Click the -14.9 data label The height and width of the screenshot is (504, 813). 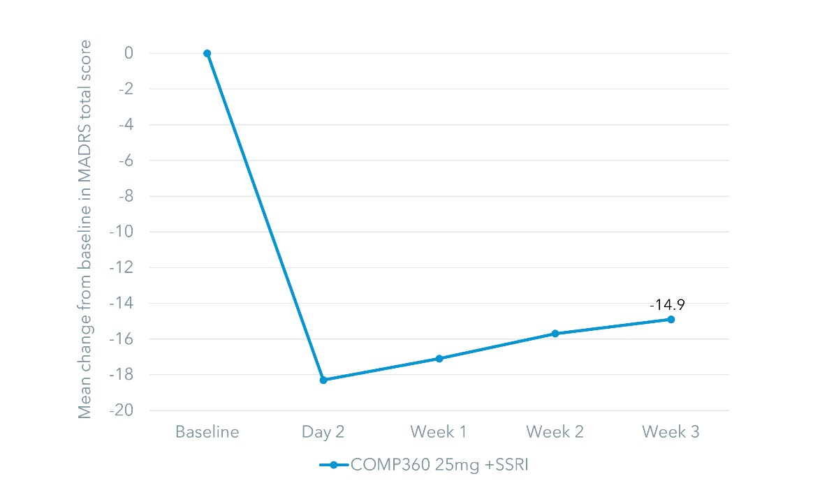point(661,304)
